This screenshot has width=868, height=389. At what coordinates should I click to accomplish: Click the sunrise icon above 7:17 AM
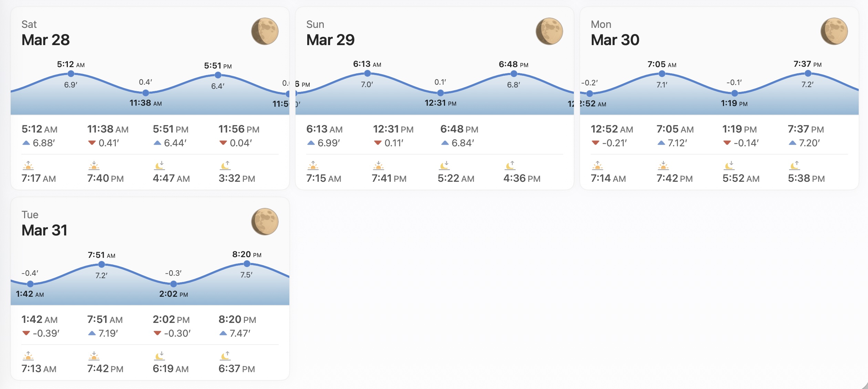28,166
